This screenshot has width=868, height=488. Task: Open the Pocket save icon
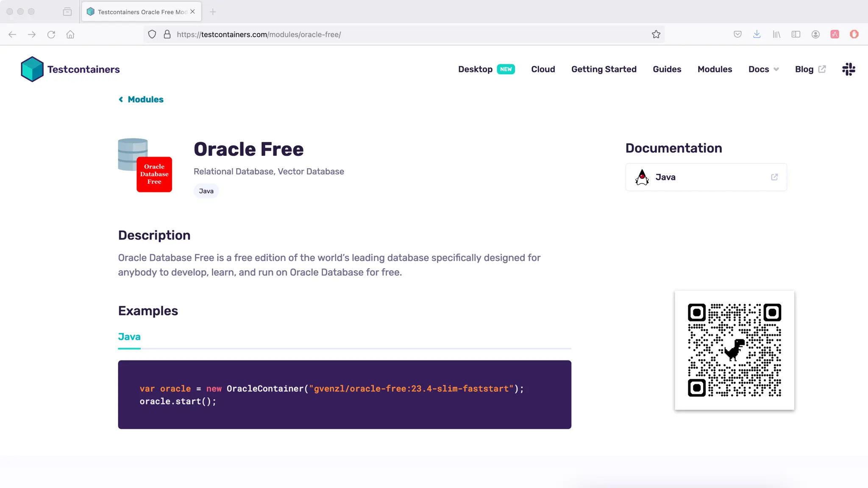point(737,34)
